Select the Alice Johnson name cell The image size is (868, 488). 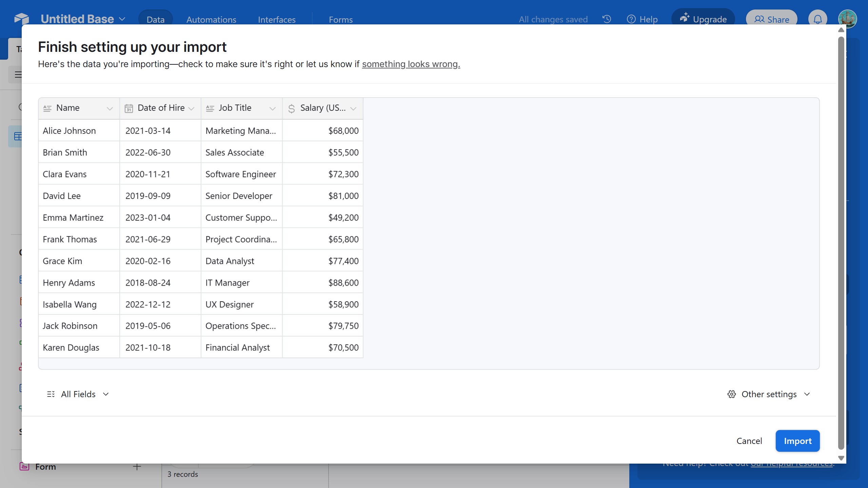pyautogui.click(x=79, y=130)
